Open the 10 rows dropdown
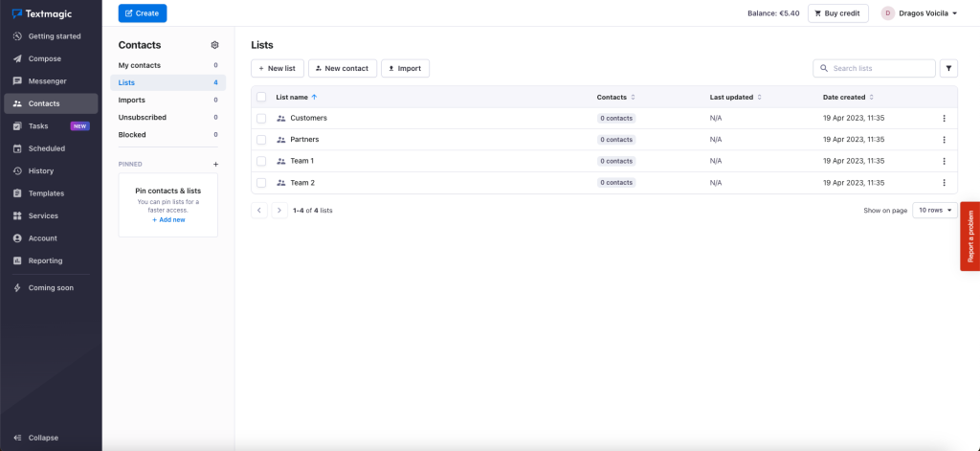Screen dimensions: 980x451 click(x=934, y=210)
